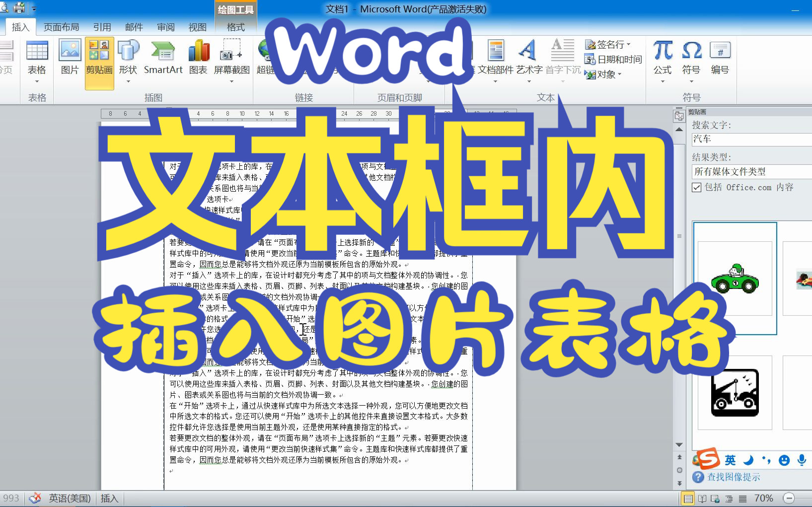The height and width of the screenshot is (507, 812).
Task: Switch to Print Layout view in status bar
Action: (x=688, y=499)
